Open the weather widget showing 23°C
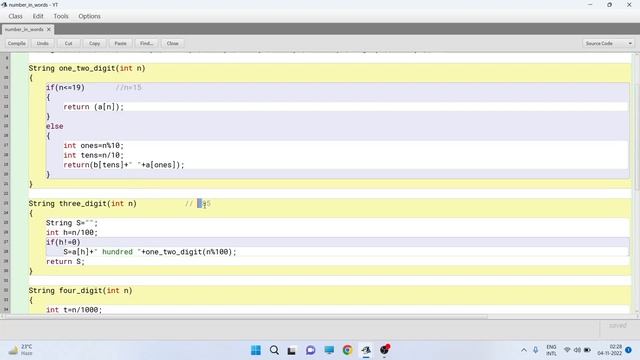Viewport: 640px width, 360px height. click(x=20, y=350)
